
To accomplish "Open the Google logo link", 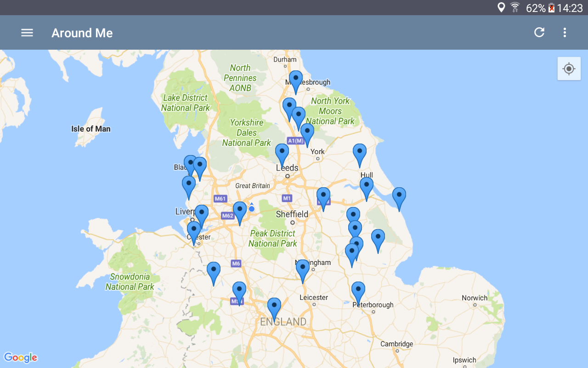I will click(21, 357).
